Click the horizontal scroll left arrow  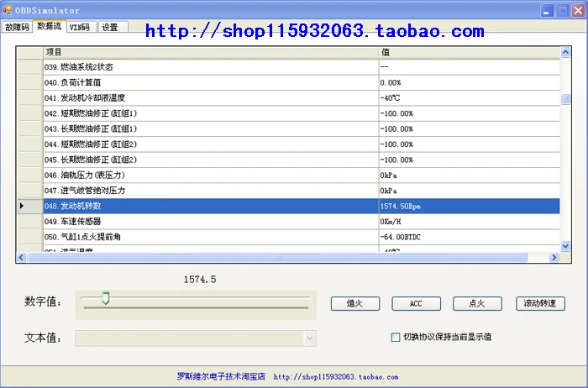(x=21, y=258)
